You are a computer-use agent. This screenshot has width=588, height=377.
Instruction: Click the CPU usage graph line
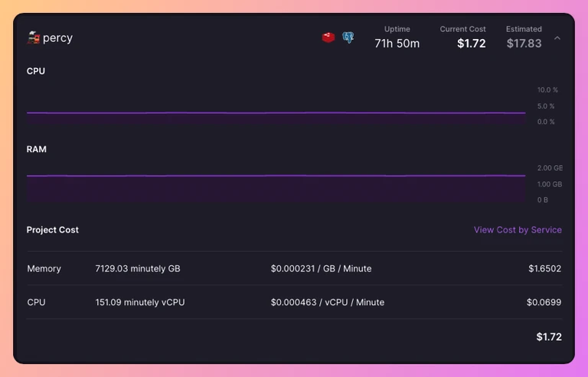[276, 112]
